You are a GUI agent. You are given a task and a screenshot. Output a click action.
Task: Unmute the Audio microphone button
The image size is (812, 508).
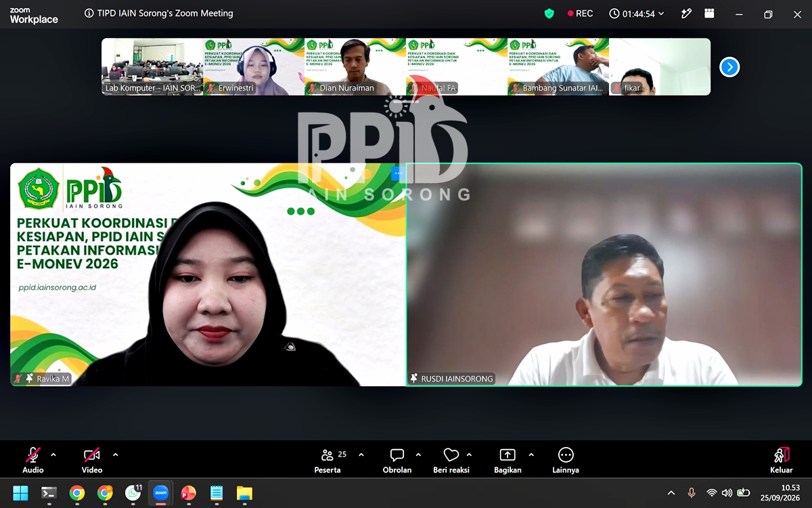pyautogui.click(x=32, y=460)
